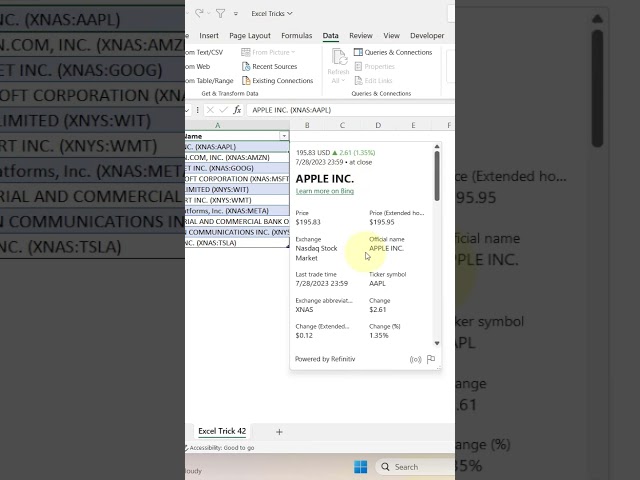
Task: Open the Excel Trick 42 sheet tab
Action: pos(222,431)
